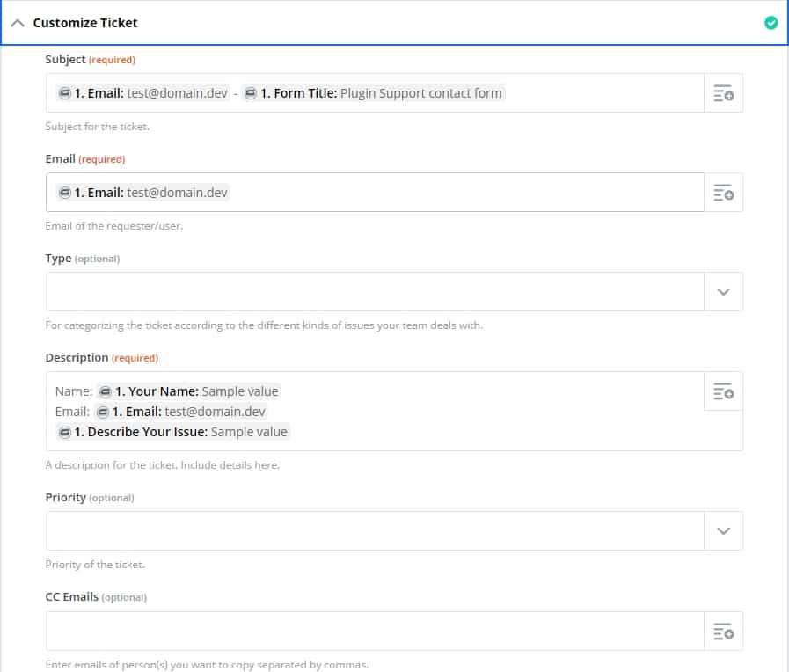The width and height of the screenshot is (789, 672).
Task: Select the Email tag in Email field
Action: (142, 193)
